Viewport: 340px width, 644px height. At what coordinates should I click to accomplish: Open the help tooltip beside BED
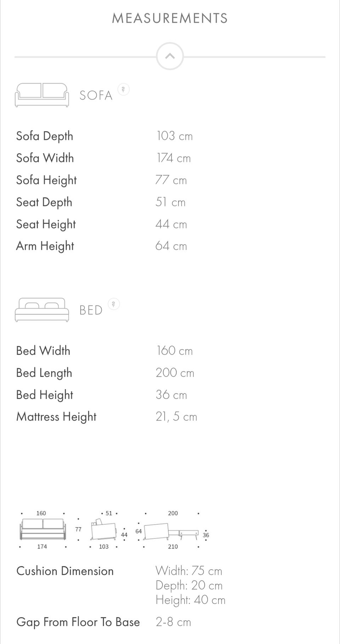tap(114, 304)
